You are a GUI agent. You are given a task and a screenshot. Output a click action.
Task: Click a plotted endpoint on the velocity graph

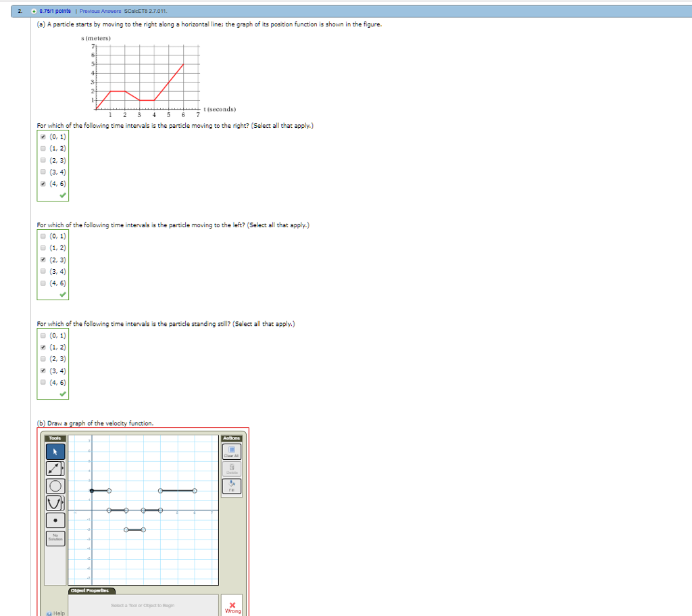(x=109, y=491)
